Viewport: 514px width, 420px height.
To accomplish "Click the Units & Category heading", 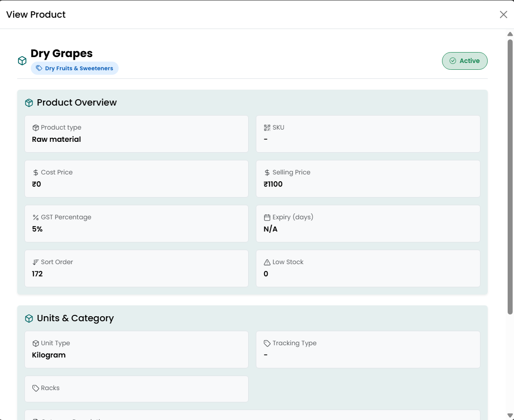I will click(x=75, y=319).
